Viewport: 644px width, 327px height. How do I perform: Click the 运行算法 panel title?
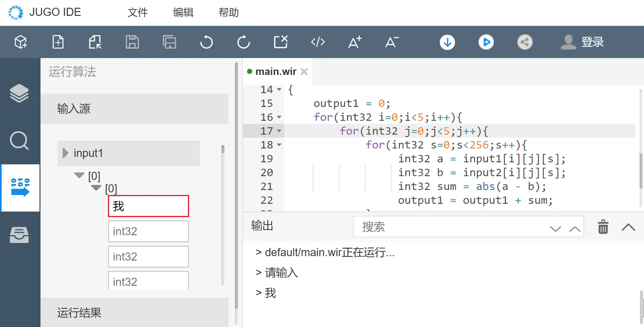click(72, 72)
